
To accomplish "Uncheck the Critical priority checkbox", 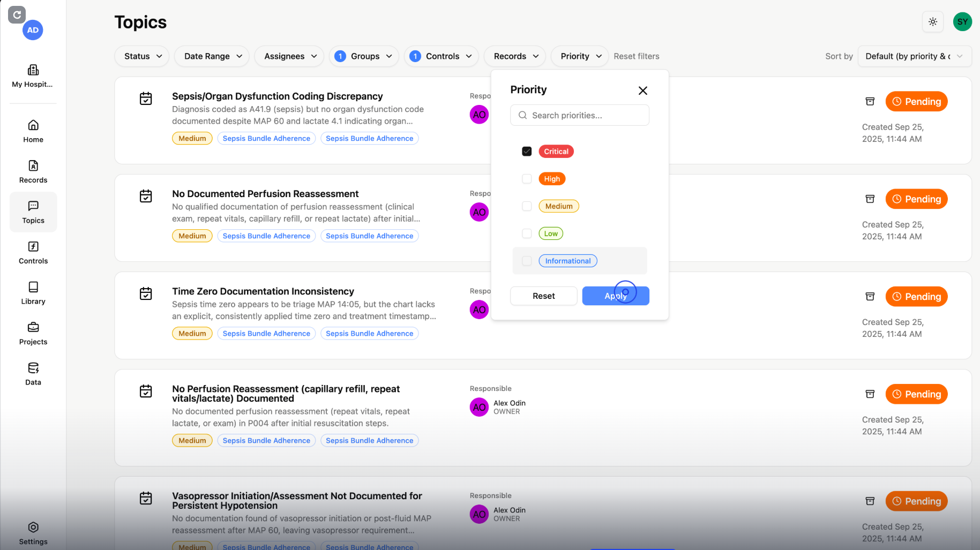I will point(527,152).
